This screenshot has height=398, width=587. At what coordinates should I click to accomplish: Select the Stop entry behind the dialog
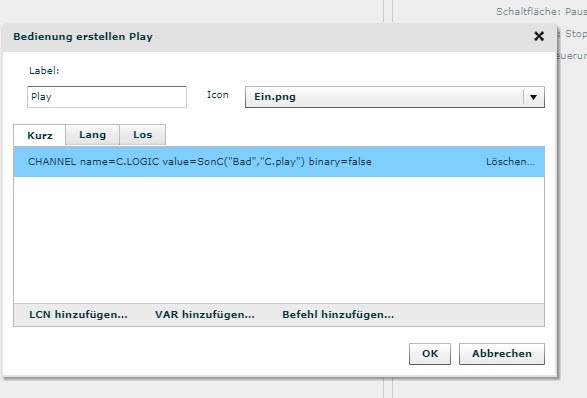click(x=576, y=34)
